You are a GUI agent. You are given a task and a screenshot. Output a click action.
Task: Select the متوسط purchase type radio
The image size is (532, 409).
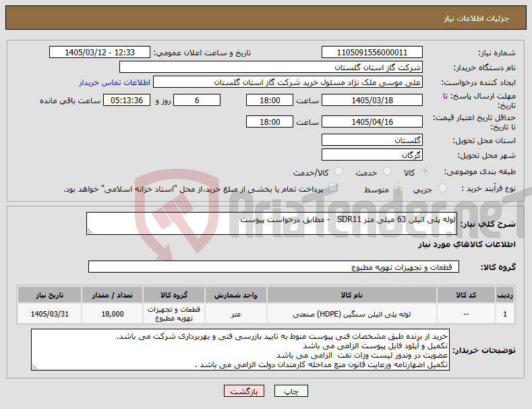398,188
